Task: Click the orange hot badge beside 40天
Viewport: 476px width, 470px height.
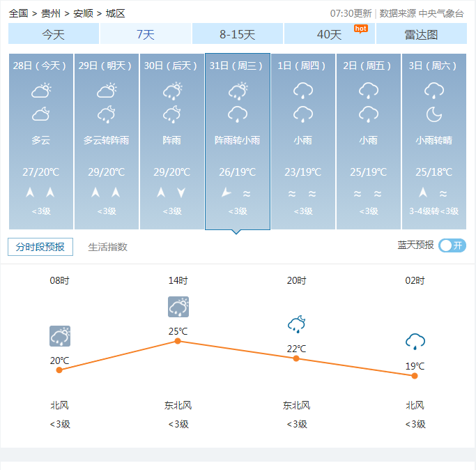Action: pyautogui.click(x=360, y=29)
